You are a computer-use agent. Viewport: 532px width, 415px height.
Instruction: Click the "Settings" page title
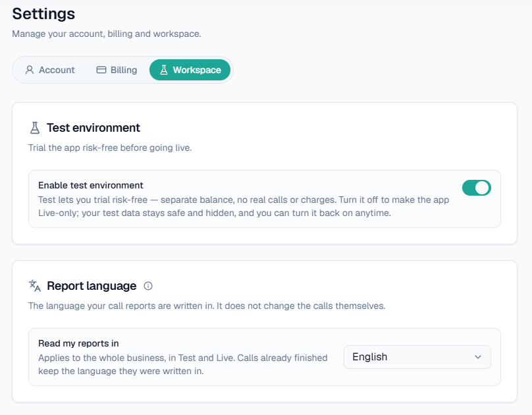[43, 14]
